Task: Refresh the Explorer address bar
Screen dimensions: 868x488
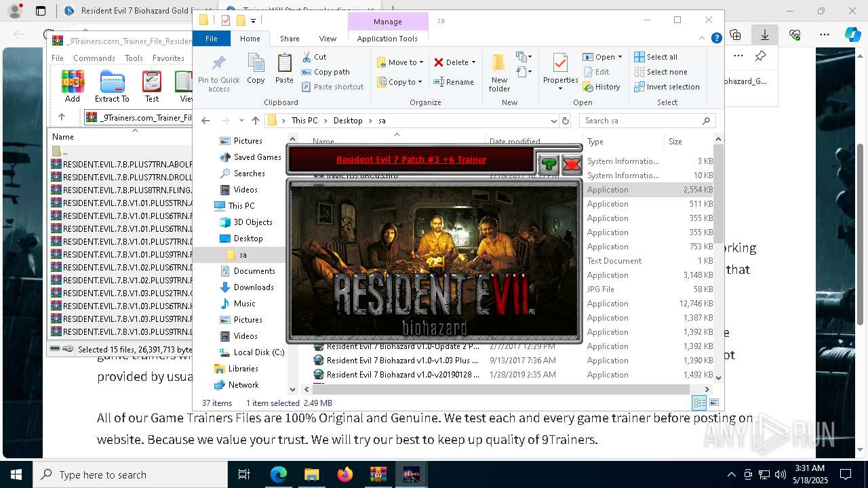Action: [x=566, y=121]
